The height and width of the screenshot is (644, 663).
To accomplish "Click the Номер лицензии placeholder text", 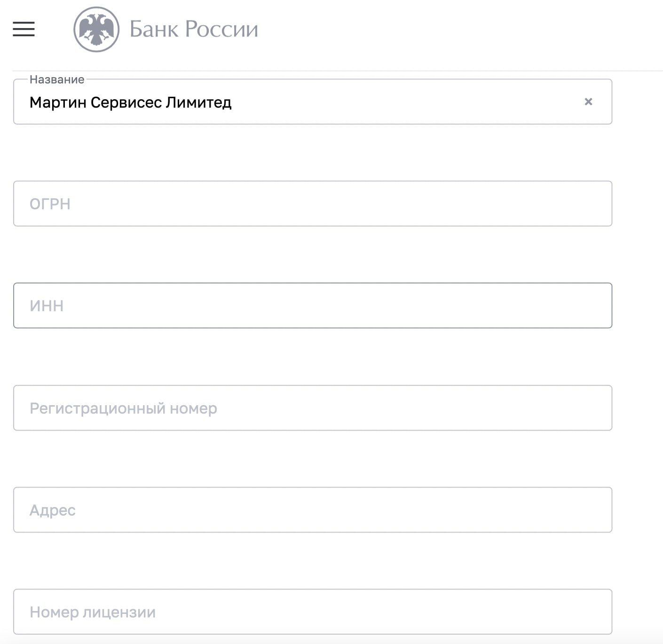I will [93, 613].
